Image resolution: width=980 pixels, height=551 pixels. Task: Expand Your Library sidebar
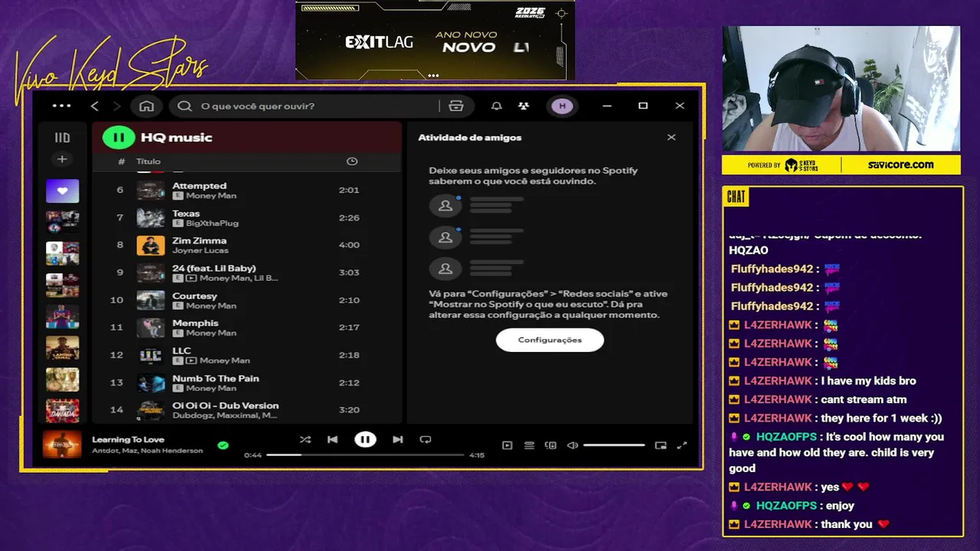[x=62, y=138]
